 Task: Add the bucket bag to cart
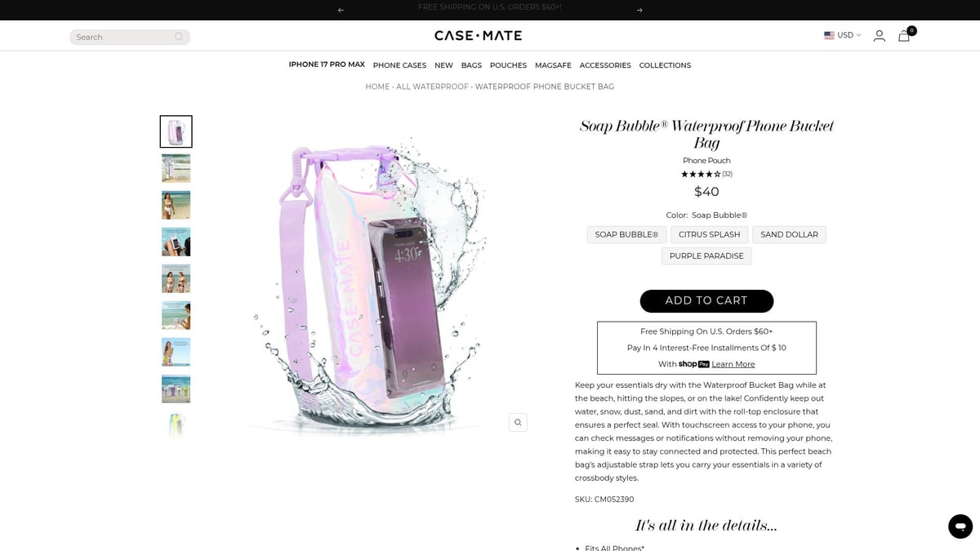tap(706, 300)
